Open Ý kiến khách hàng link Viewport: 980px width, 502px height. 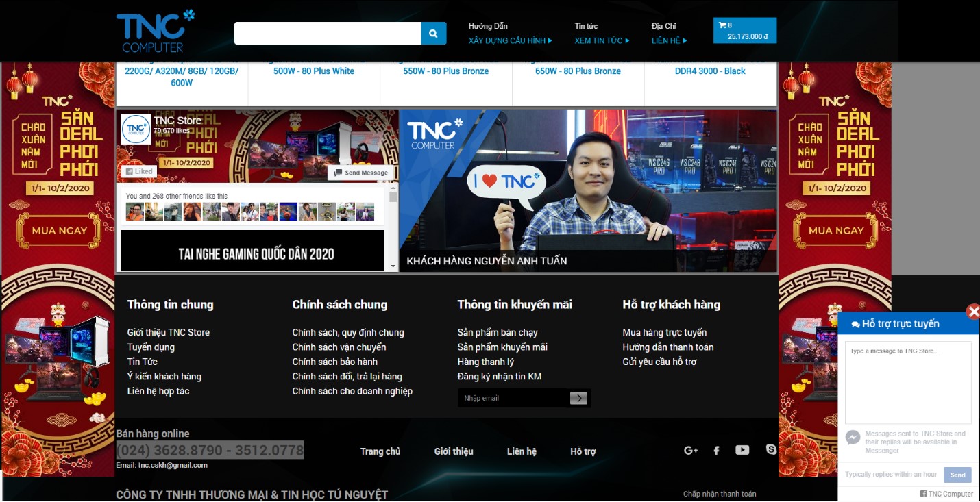[x=164, y=376]
